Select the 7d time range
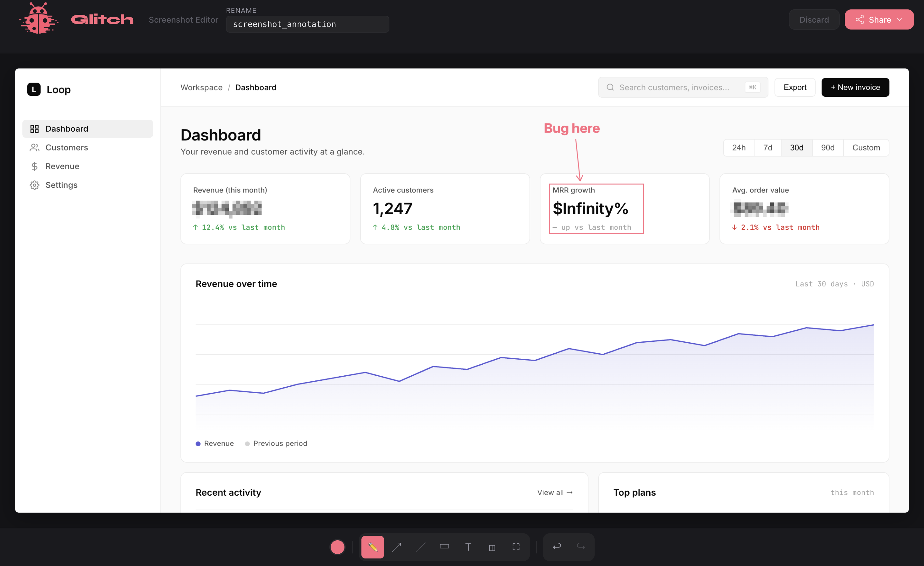Screen dimensions: 924x566 [x=767, y=148]
